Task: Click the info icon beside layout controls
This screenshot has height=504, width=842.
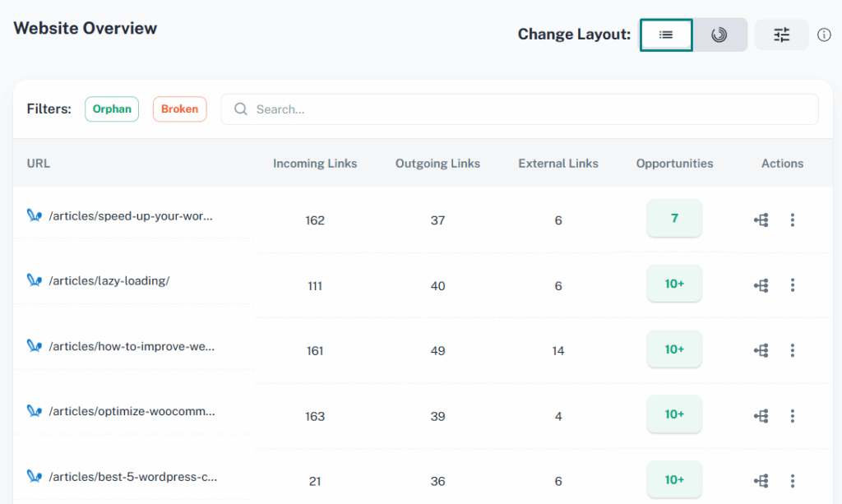Action: pos(824,35)
